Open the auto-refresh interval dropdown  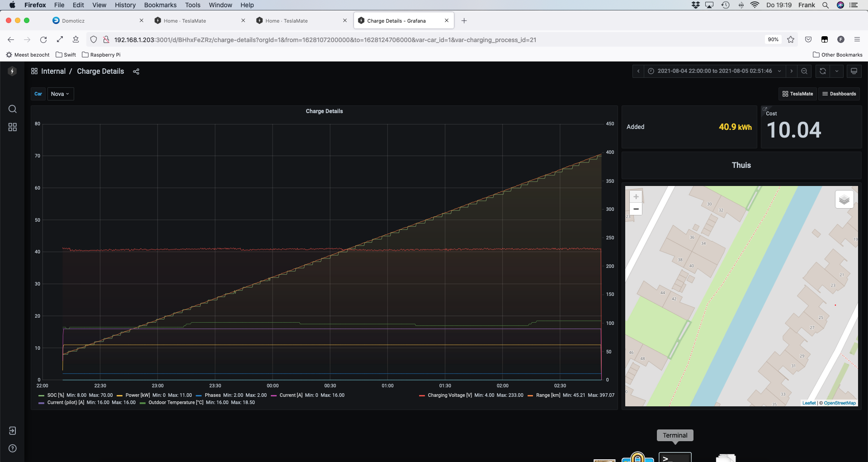(x=838, y=71)
